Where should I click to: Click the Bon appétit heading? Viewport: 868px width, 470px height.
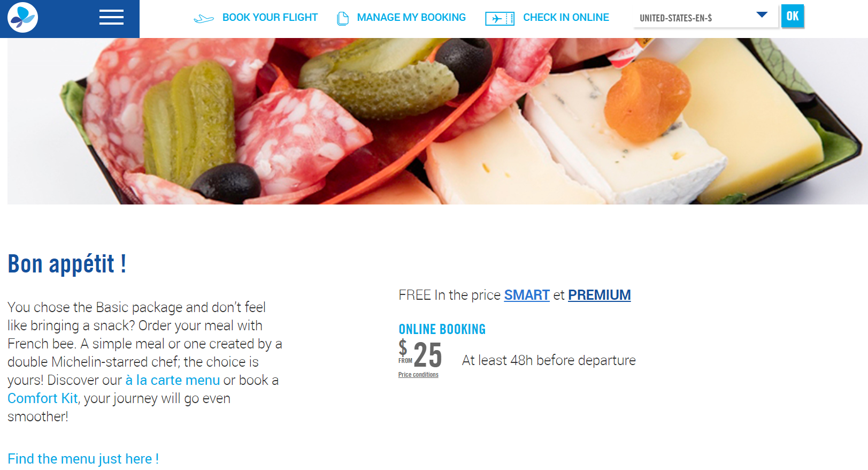[67, 264]
